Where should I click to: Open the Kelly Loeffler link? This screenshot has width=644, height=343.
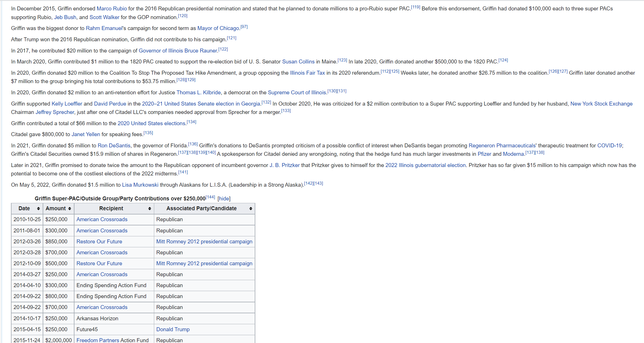[67, 104]
